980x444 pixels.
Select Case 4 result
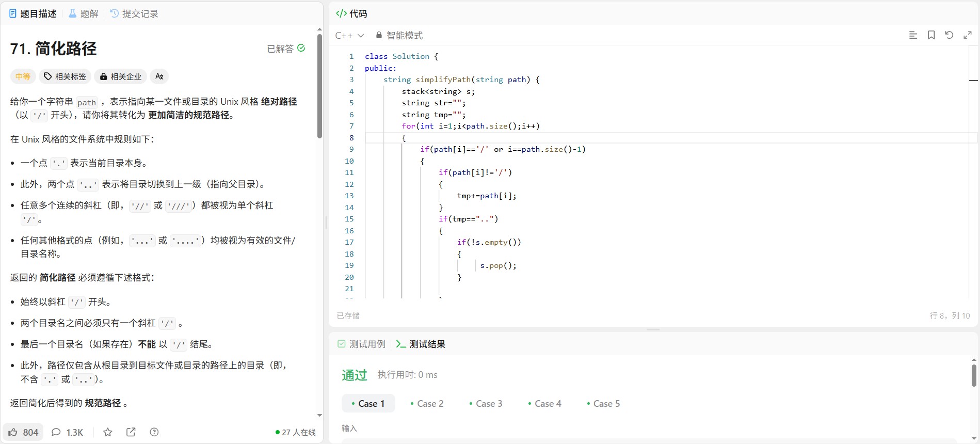544,403
